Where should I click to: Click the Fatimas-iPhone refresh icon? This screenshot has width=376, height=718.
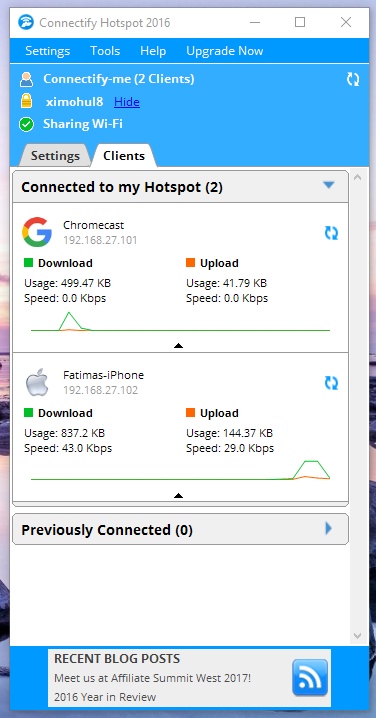[332, 383]
